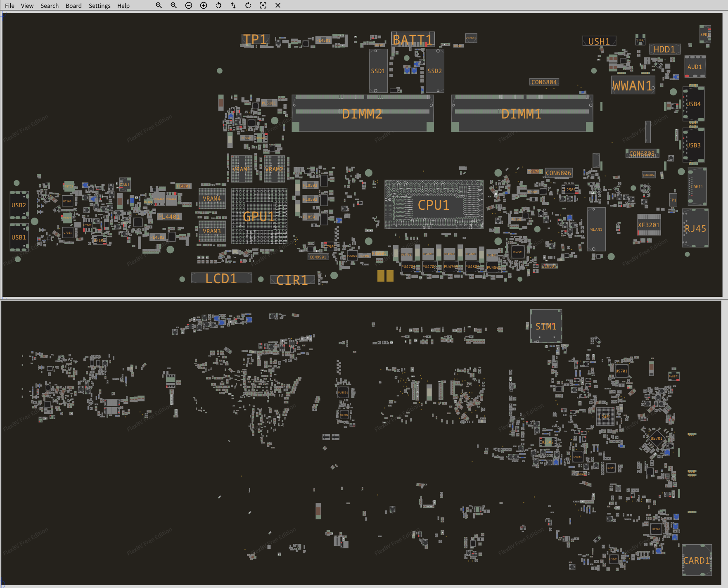Flip the board using up-down arrows icon

click(x=233, y=5)
